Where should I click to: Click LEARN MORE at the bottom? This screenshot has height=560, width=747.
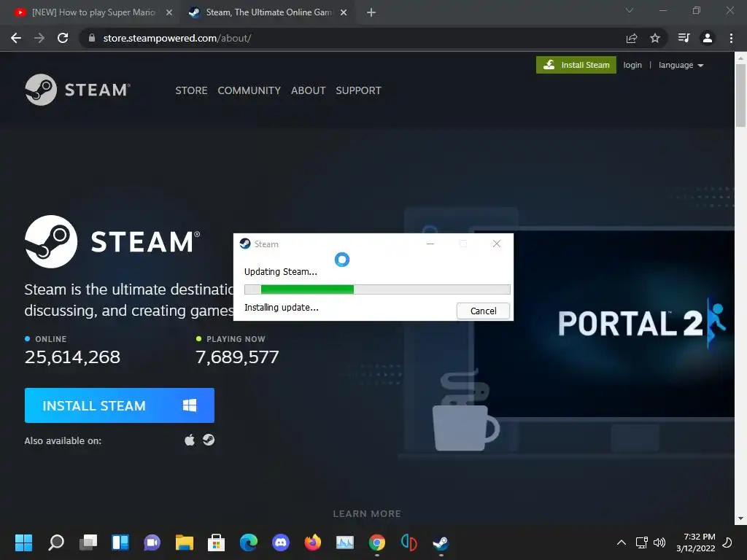[367, 514]
